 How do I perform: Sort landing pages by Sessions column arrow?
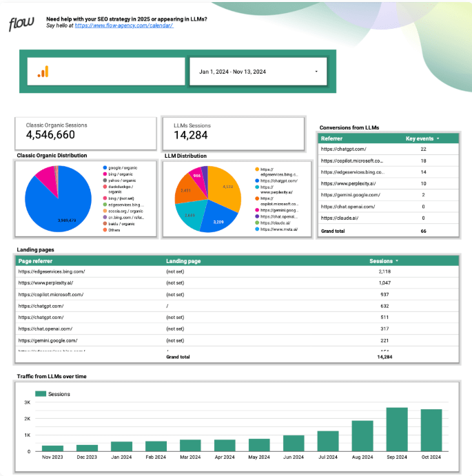coord(397,261)
